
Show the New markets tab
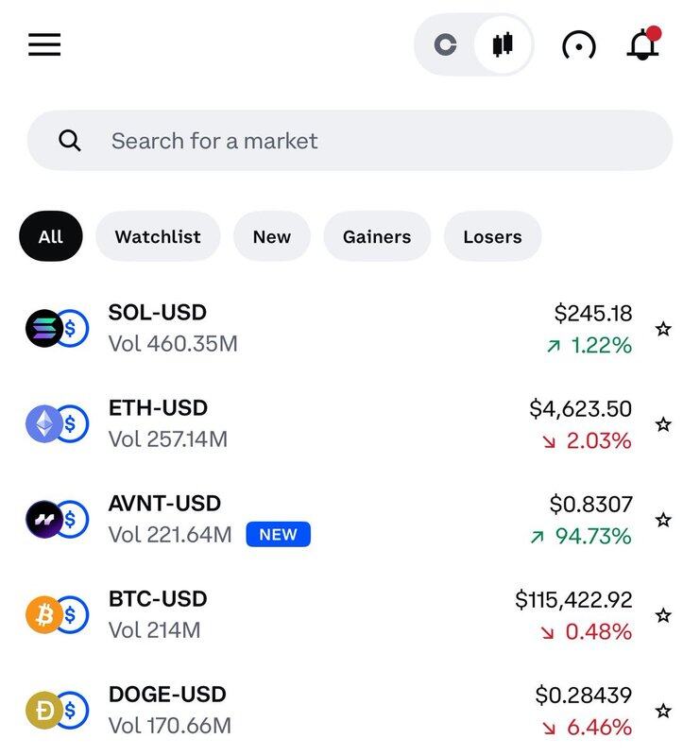click(272, 236)
